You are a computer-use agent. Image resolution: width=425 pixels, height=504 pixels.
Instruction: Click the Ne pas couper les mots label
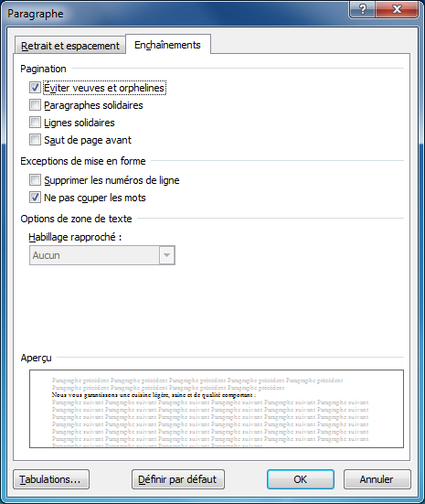tap(95, 198)
